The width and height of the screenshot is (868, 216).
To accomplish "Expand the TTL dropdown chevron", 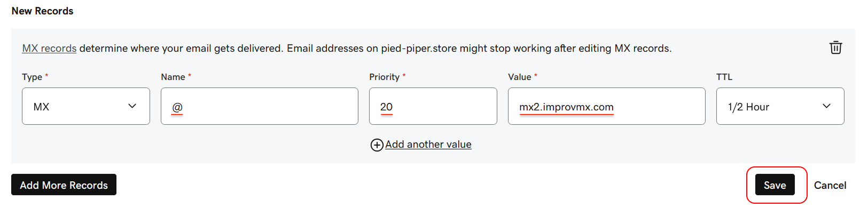I will 826,106.
